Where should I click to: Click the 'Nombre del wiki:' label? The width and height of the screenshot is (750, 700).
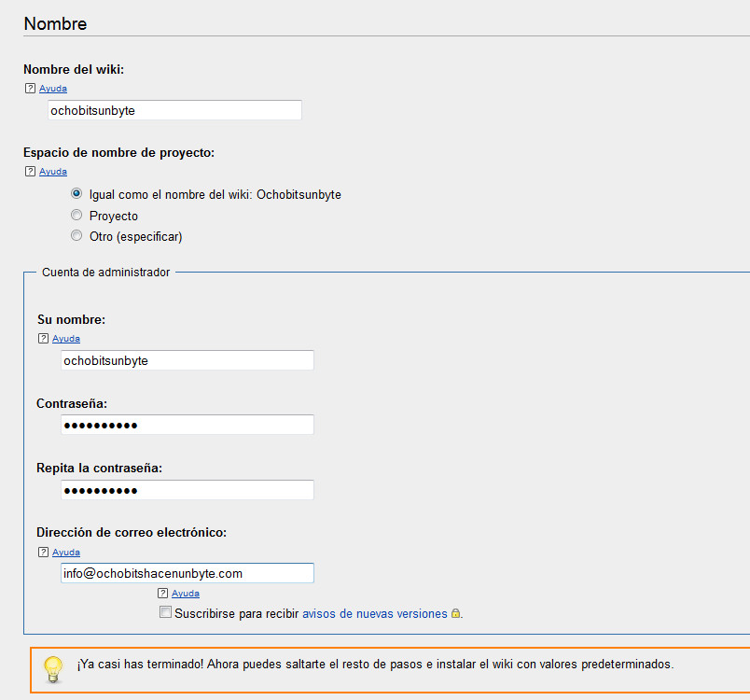[74, 69]
